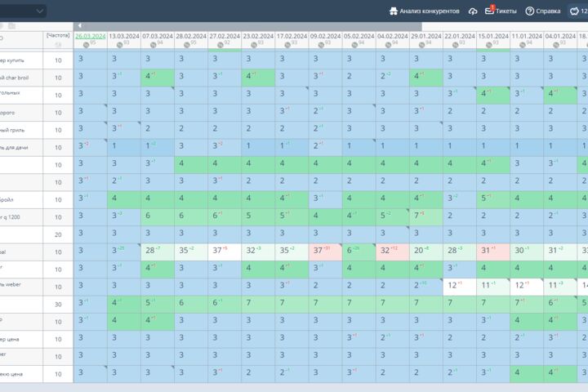This screenshot has height=392, width=588.
Task: Open the competitor analysis spy icon
Action: (x=393, y=11)
